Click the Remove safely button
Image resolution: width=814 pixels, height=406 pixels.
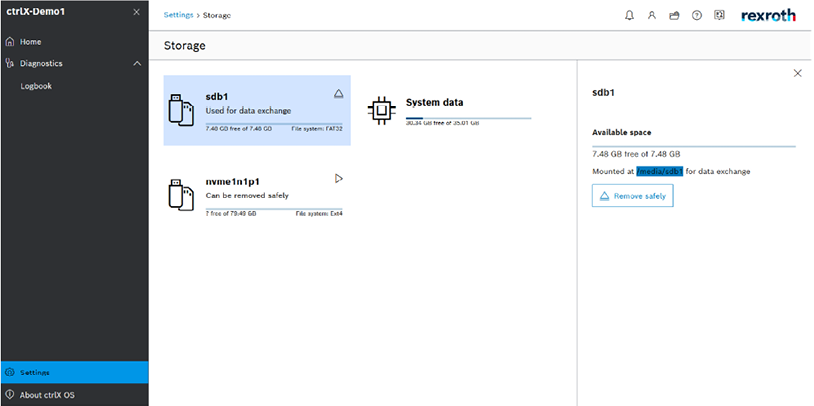click(632, 196)
